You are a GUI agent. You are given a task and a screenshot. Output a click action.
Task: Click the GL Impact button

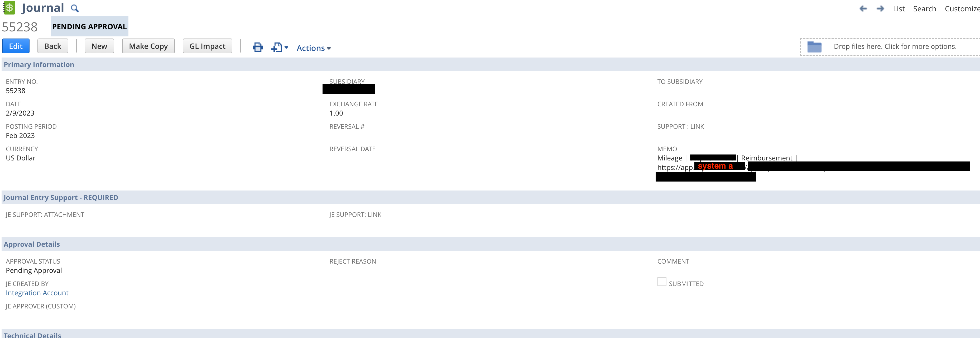tap(207, 46)
